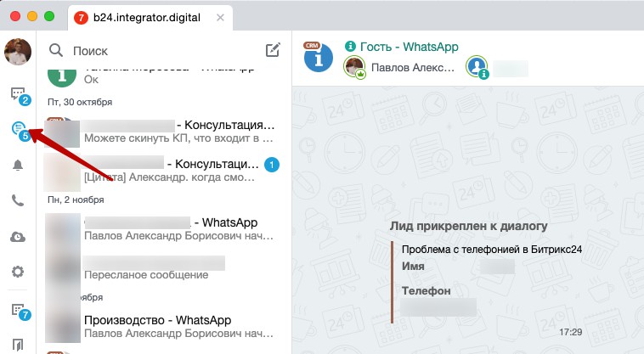Click the 'Павлов Алекс…' participant name
Image resolution: width=644 pixels, height=354 pixels.
click(x=413, y=67)
